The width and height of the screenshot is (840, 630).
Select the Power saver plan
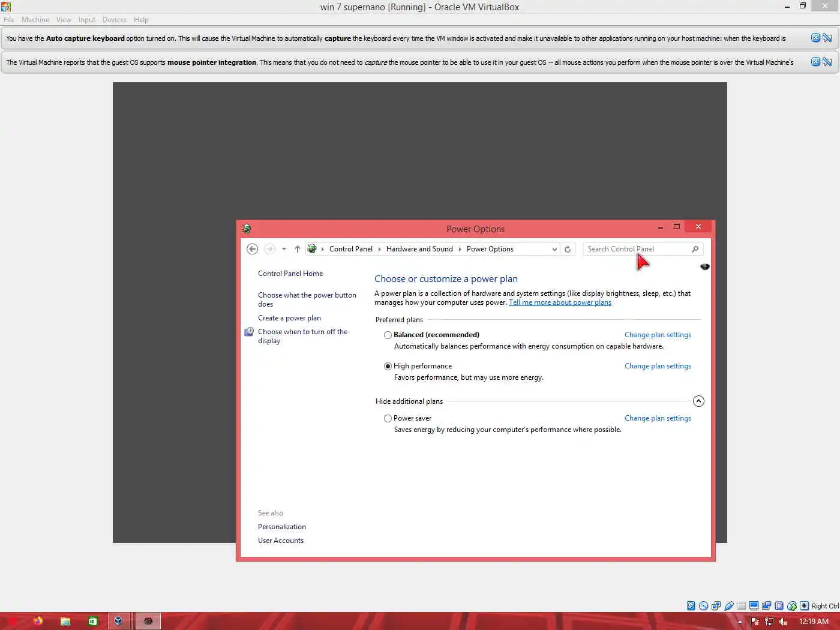tap(388, 418)
